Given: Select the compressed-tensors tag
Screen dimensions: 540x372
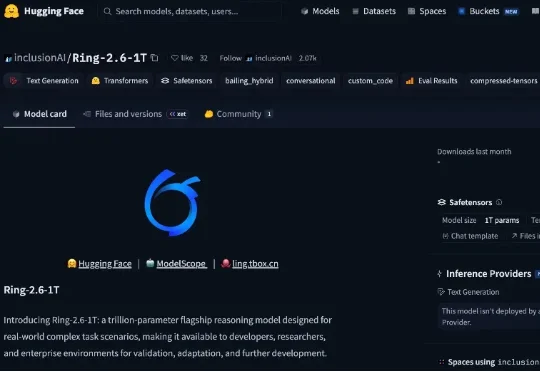Looking at the screenshot, I should coord(503,81).
